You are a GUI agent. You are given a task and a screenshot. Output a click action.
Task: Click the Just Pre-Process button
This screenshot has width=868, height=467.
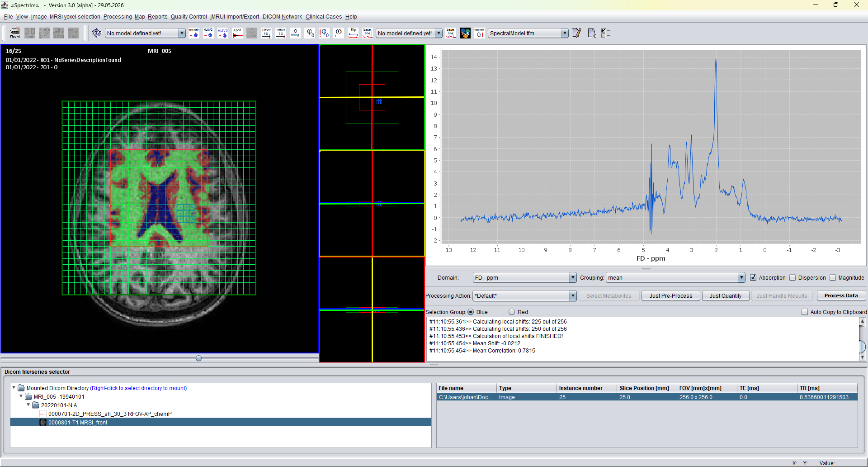click(671, 295)
